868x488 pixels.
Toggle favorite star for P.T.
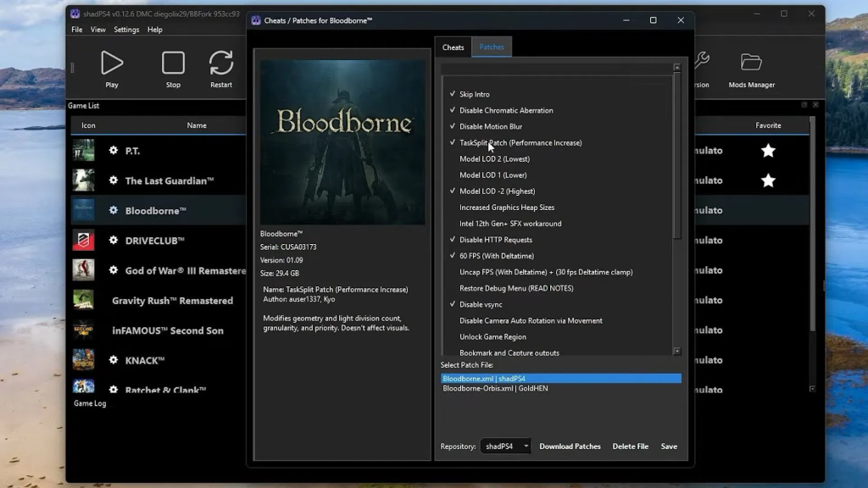tap(768, 151)
